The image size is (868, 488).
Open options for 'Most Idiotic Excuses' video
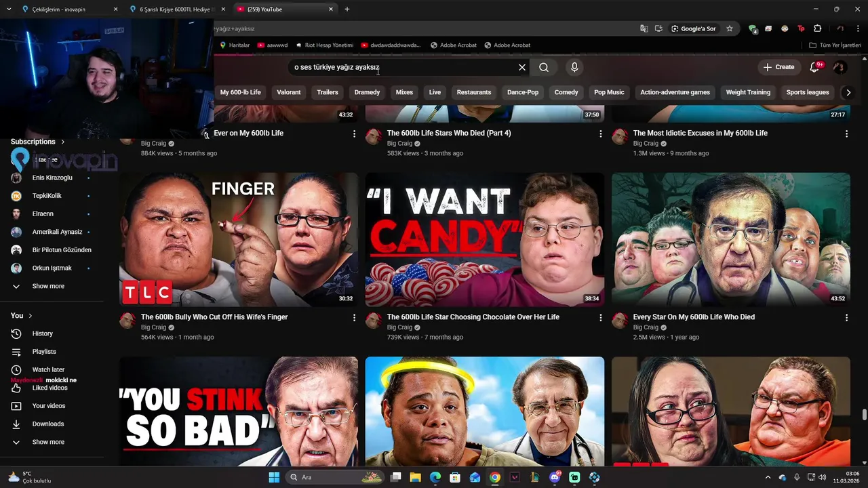coord(846,134)
